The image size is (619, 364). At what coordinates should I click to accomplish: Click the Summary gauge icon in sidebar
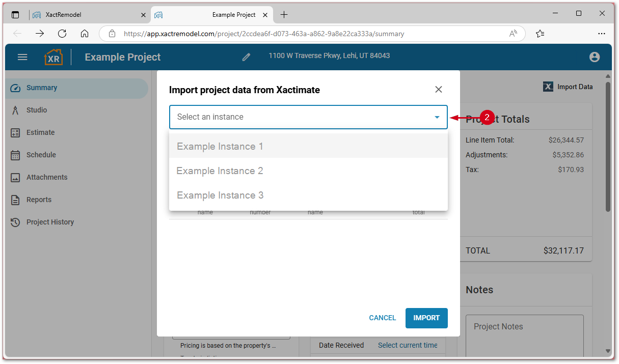15,88
